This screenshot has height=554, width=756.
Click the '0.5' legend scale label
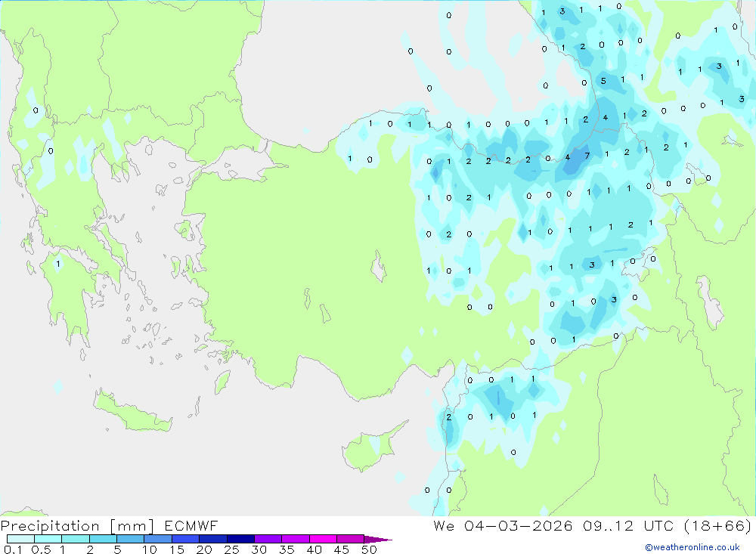point(41,549)
